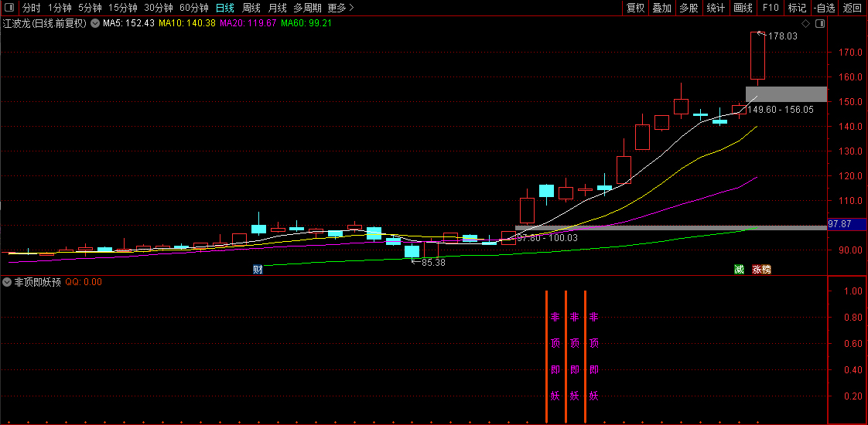Click the 返回 back button
The image size is (868, 425).
(853, 8)
